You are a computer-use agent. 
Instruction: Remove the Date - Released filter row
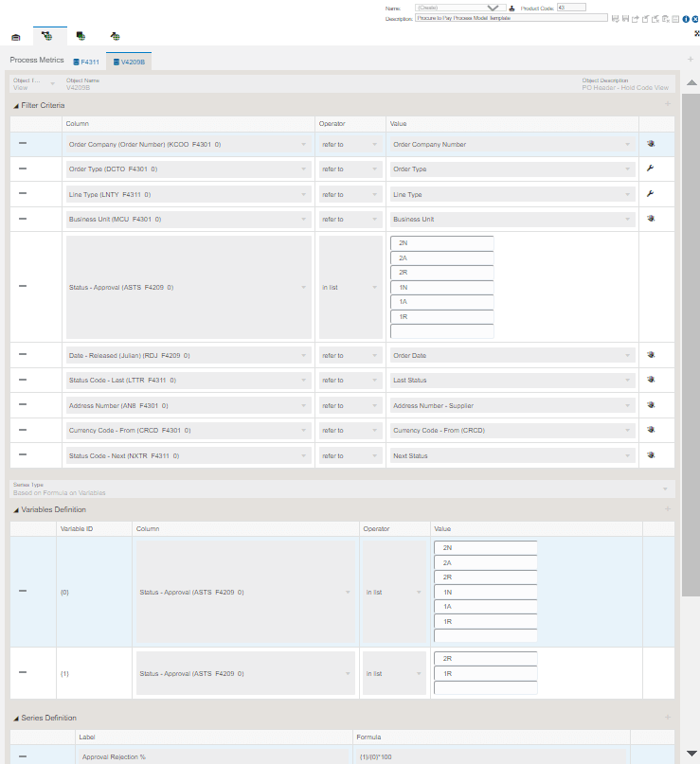[23, 354]
